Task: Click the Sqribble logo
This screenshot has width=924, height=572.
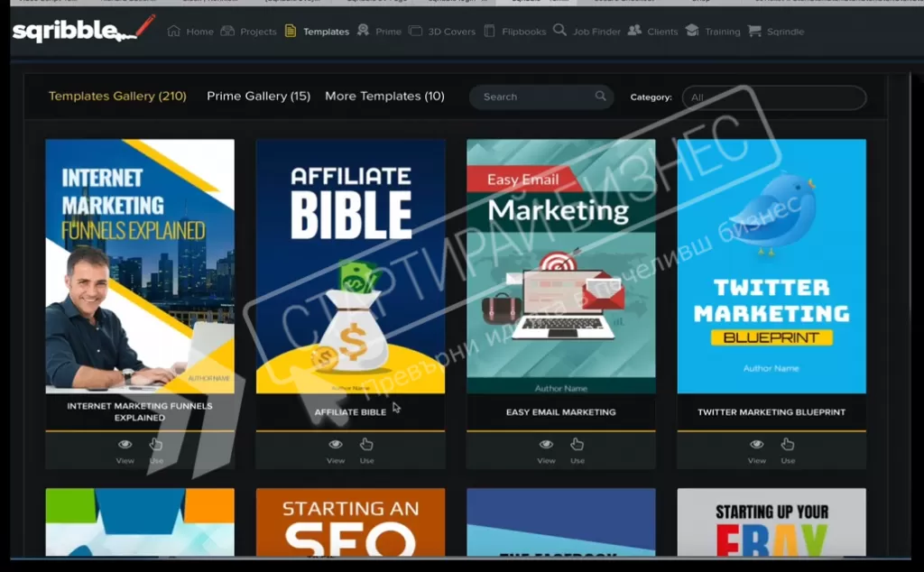Action: coord(84,29)
